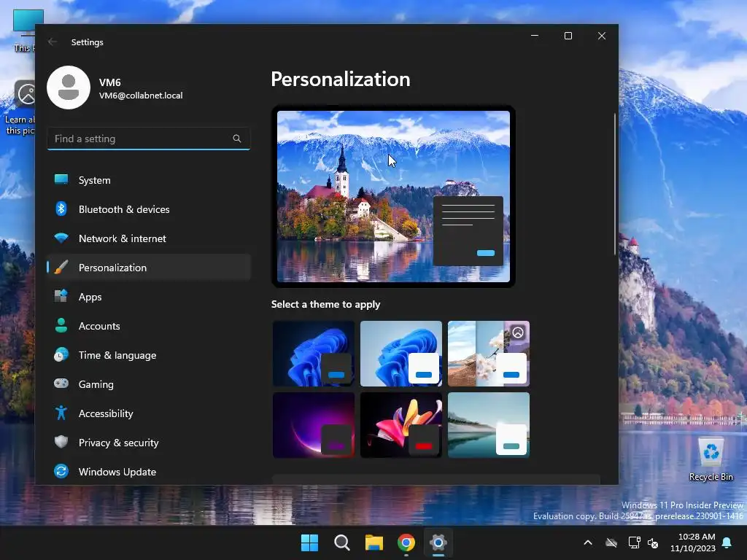This screenshot has width=747, height=560.
Task: Click the taskbar Search icon
Action: [x=341, y=542]
